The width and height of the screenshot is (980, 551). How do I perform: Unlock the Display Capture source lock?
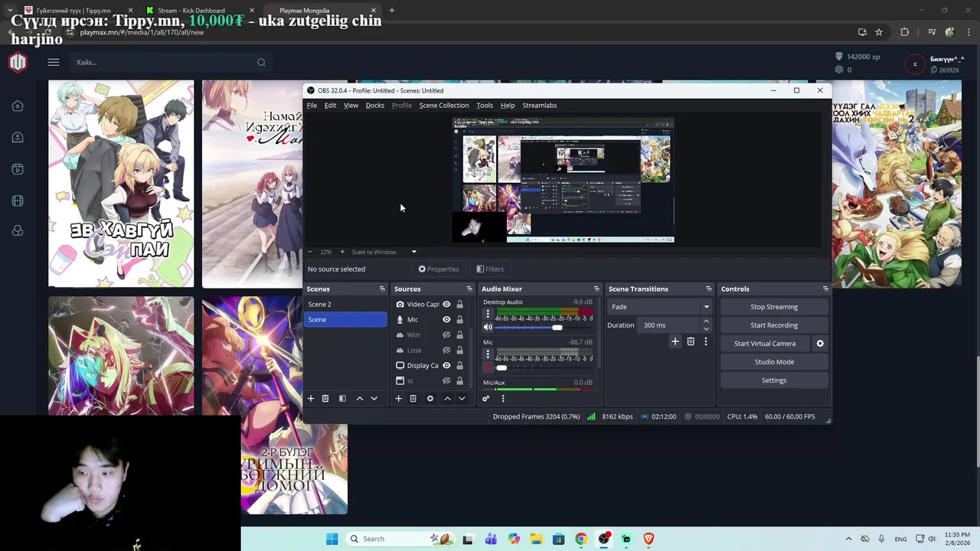459,366
